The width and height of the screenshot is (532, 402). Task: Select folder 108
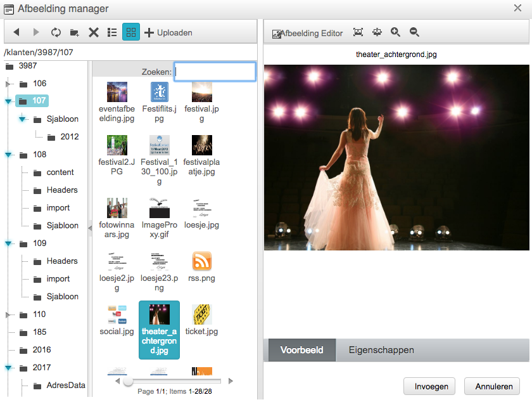coord(33,155)
